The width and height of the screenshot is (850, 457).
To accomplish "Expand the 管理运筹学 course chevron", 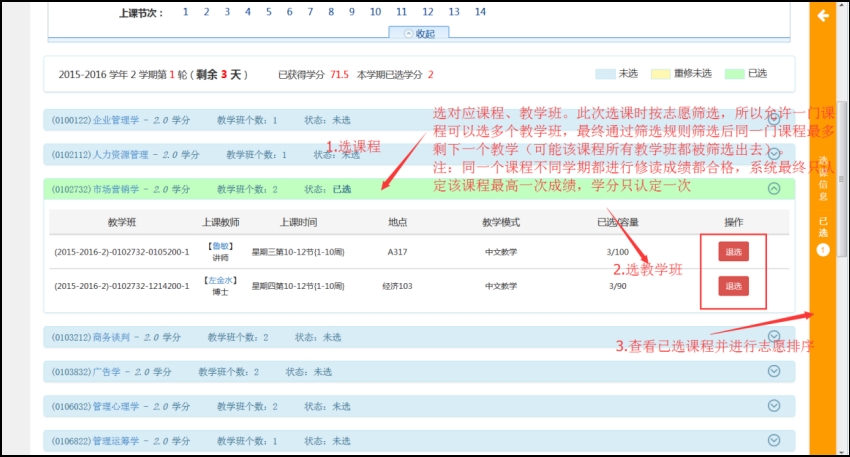I will (x=773, y=439).
